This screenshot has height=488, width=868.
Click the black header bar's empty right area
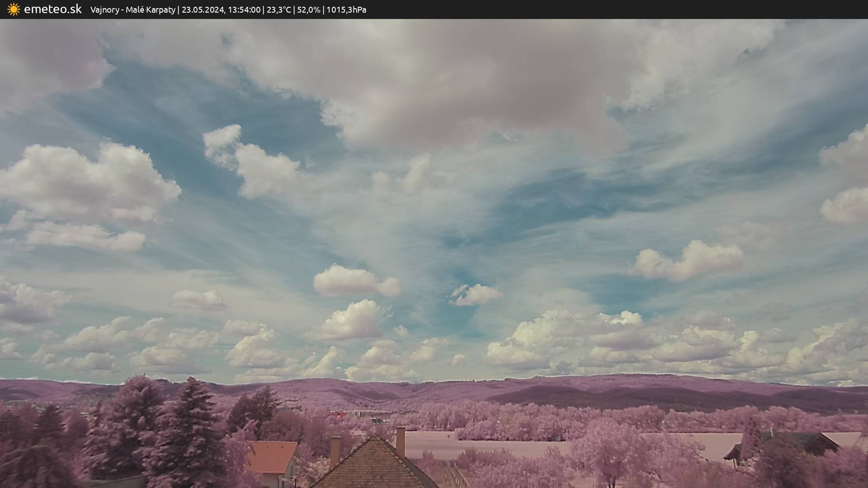pos(633,9)
